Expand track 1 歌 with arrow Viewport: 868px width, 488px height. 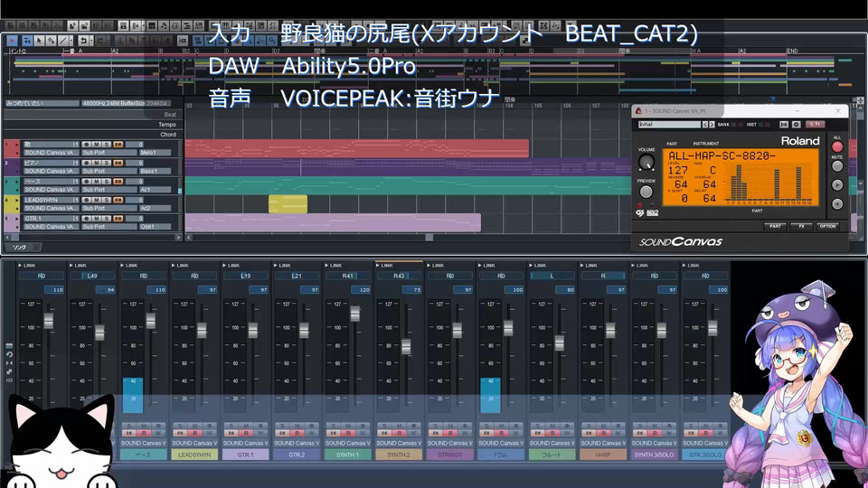click(16, 145)
